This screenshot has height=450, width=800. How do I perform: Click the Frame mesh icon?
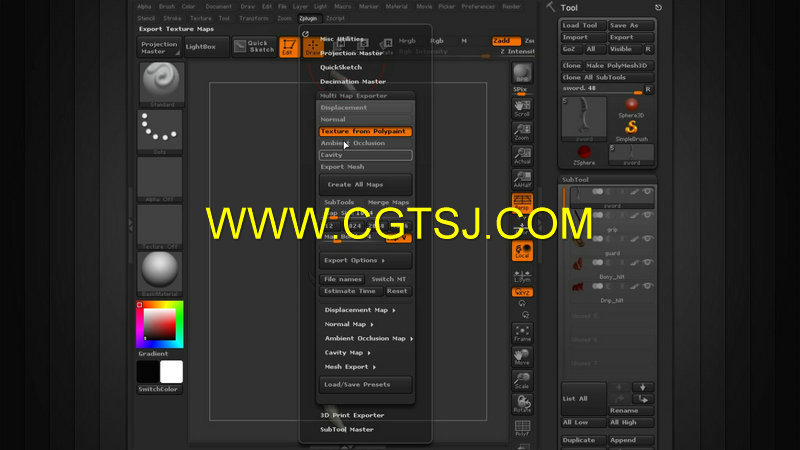522,333
